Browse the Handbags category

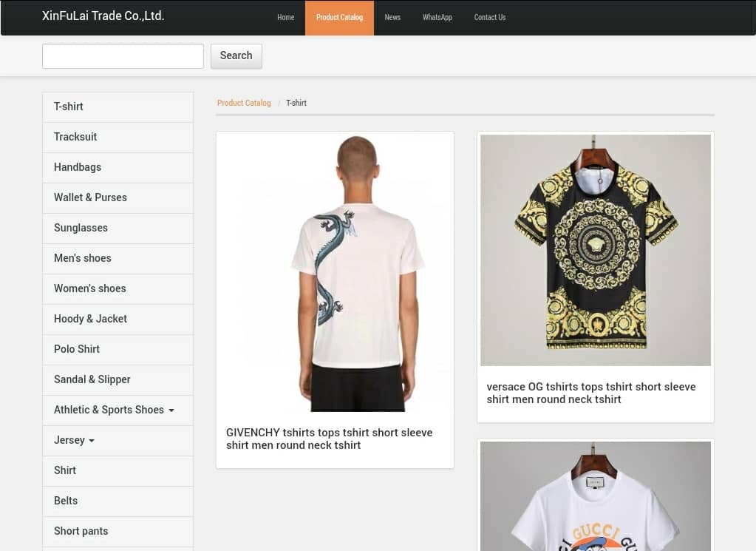[118, 167]
